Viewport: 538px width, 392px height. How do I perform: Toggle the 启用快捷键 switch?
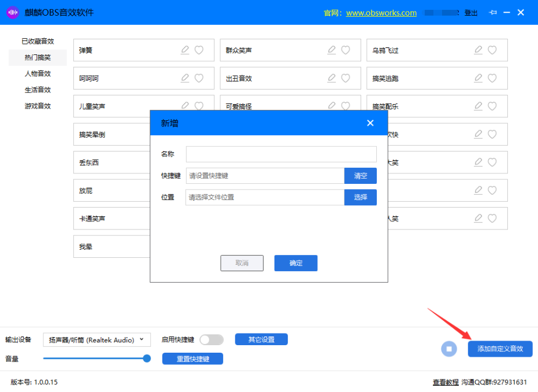tap(212, 339)
